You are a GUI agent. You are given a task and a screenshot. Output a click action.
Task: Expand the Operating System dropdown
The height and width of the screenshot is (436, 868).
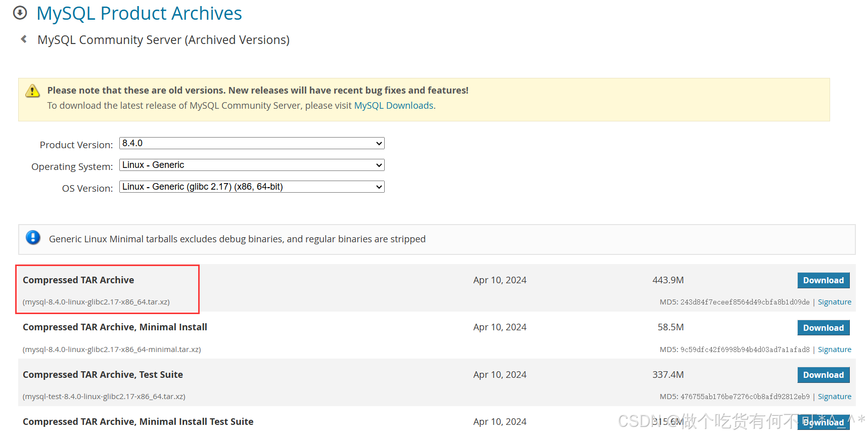[251, 165]
